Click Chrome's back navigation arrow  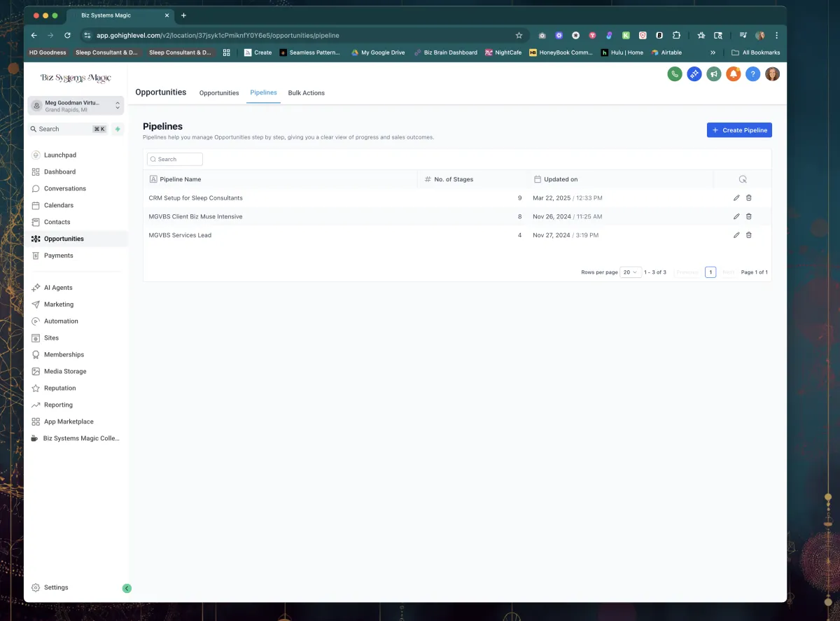tap(34, 35)
